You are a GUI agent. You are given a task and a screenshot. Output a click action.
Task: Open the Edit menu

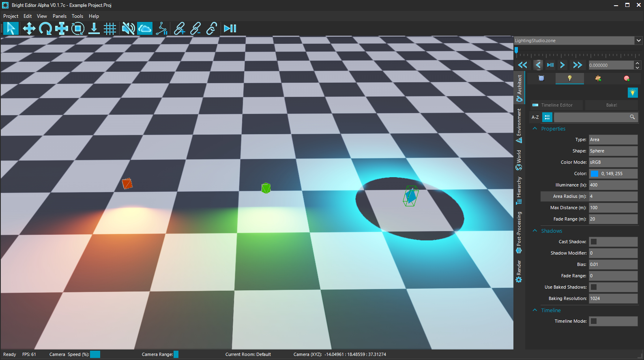[28, 16]
